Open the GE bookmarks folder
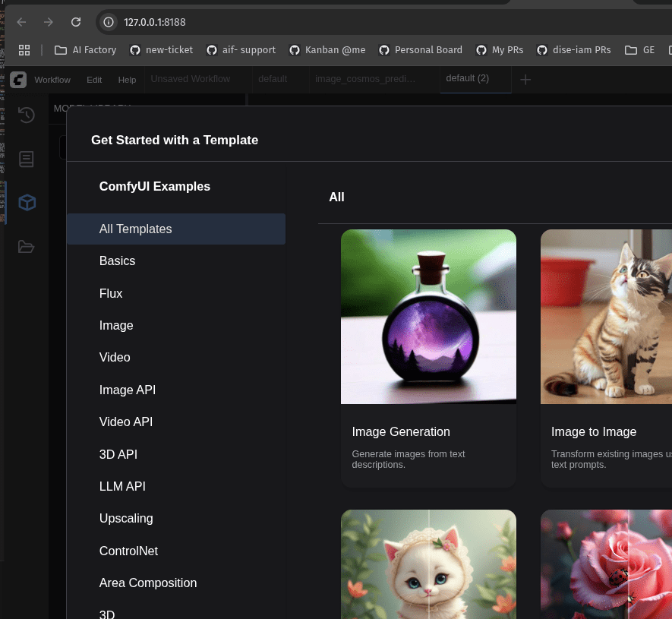The height and width of the screenshot is (619, 672). click(640, 50)
